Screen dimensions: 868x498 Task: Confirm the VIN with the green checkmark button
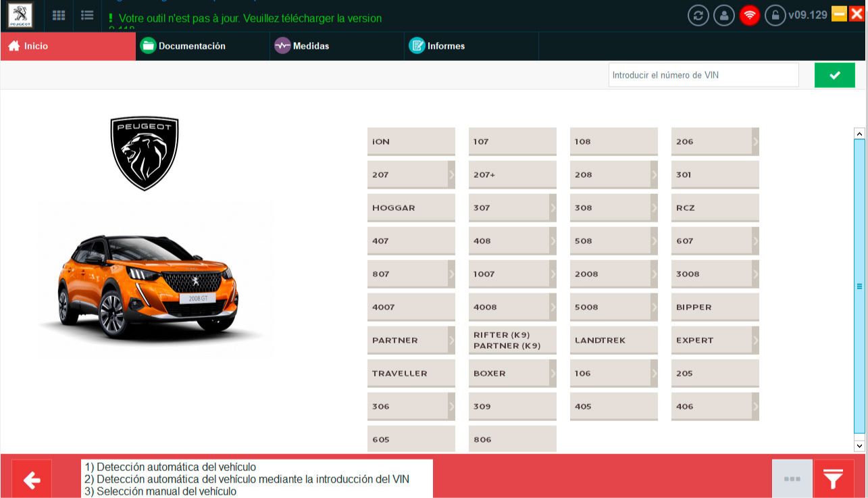click(835, 75)
